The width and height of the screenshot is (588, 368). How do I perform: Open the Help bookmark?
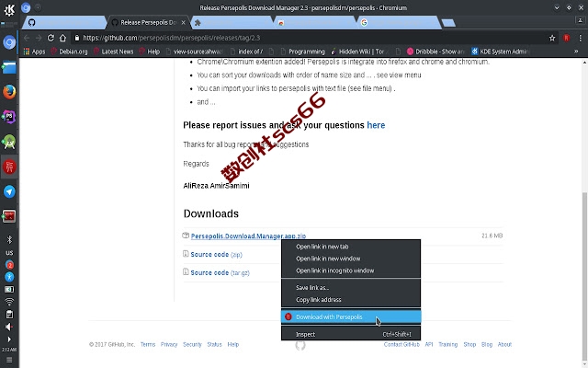coord(150,52)
